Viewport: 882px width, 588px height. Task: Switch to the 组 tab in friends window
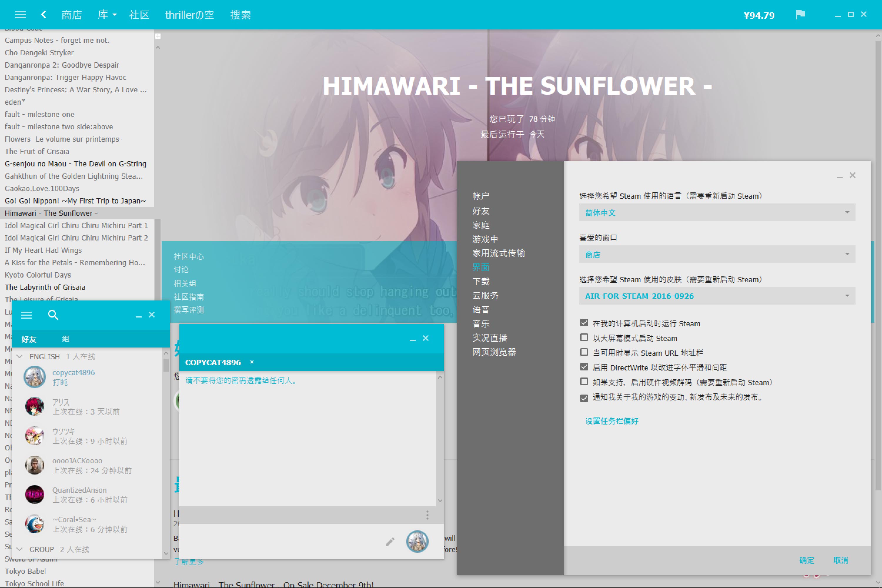pos(66,339)
